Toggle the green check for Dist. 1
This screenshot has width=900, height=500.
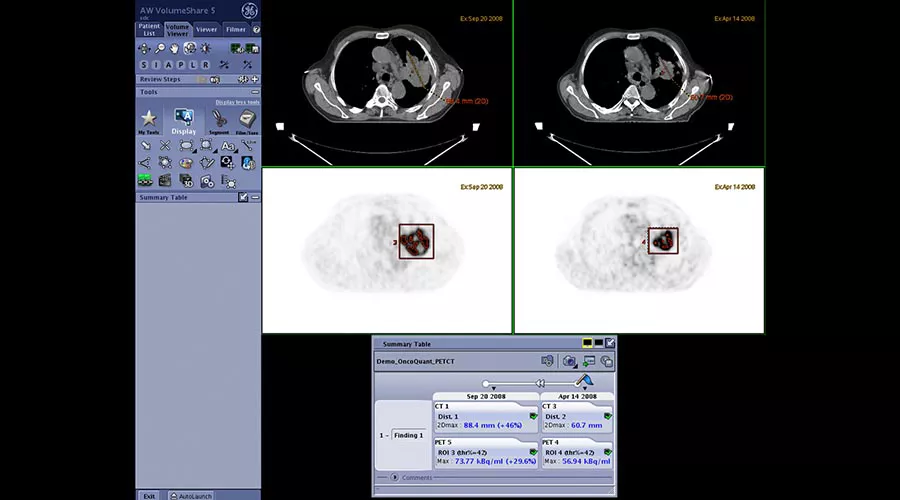coord(533,416)
